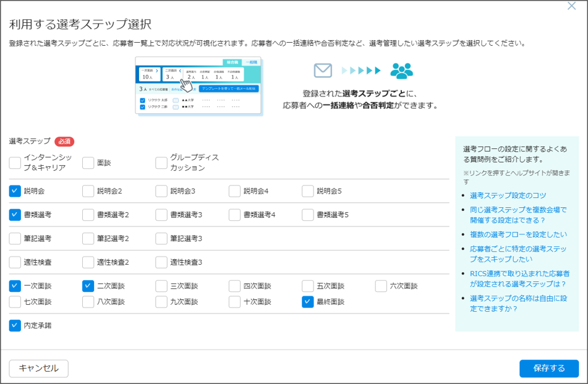Check the インターンシップ&キャリア checkbox
The height and width of the screenshot is (384, 588).
click(x=15, y=163)
